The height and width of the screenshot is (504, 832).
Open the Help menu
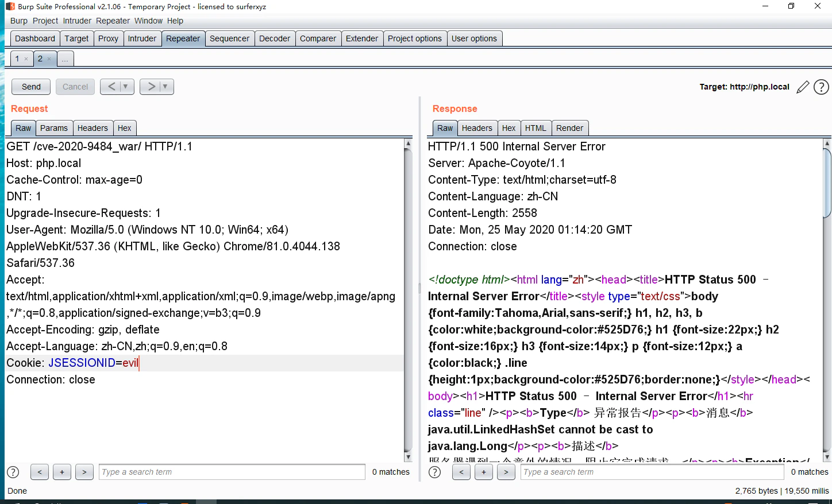pyautogui.click(x=175, y=21)
